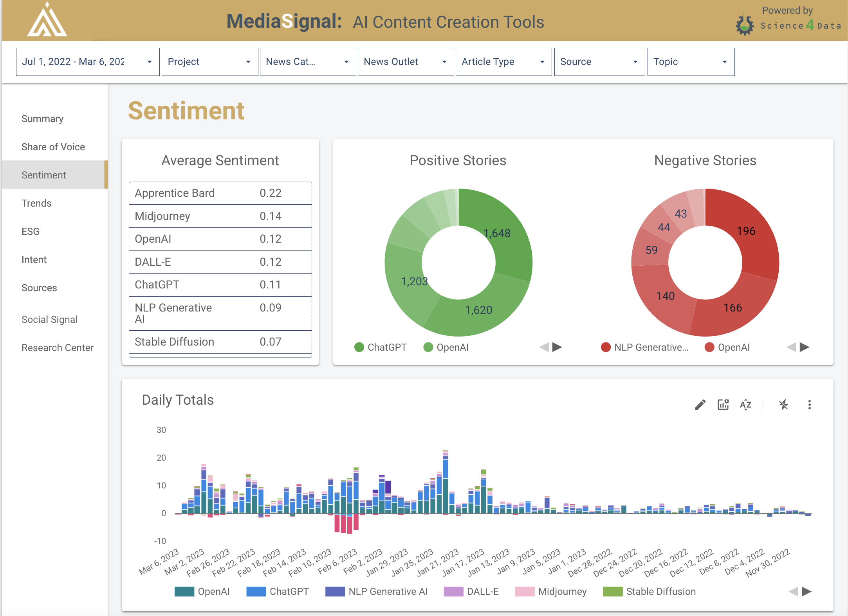
Task: Click the Science4Data gear logo
Action: pos(744,25)
